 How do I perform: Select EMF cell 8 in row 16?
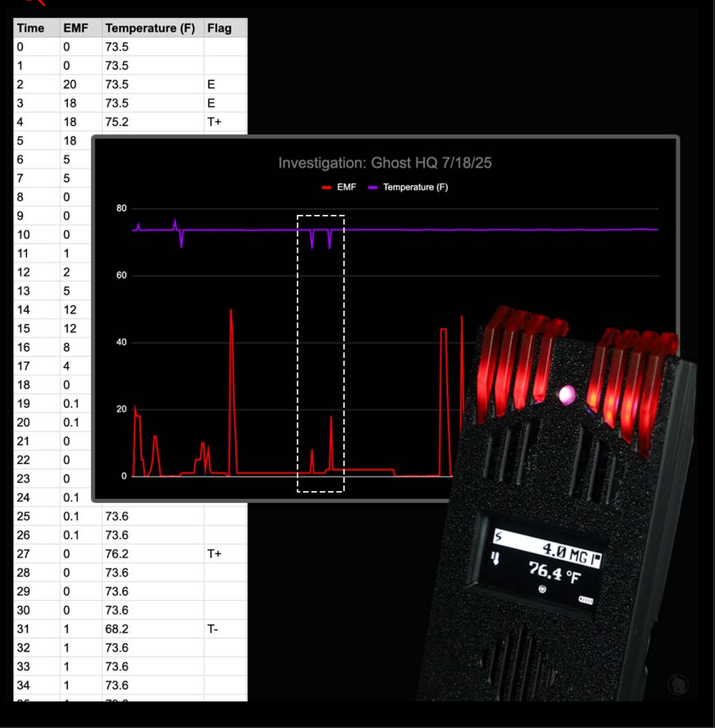(x=75, y=347)
